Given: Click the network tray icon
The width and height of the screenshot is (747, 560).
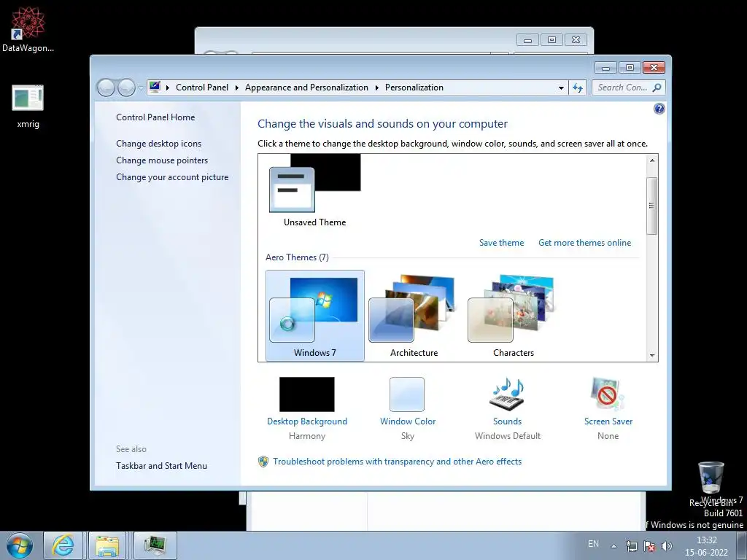Looking at the screenshot, I should tap(632, 546).
